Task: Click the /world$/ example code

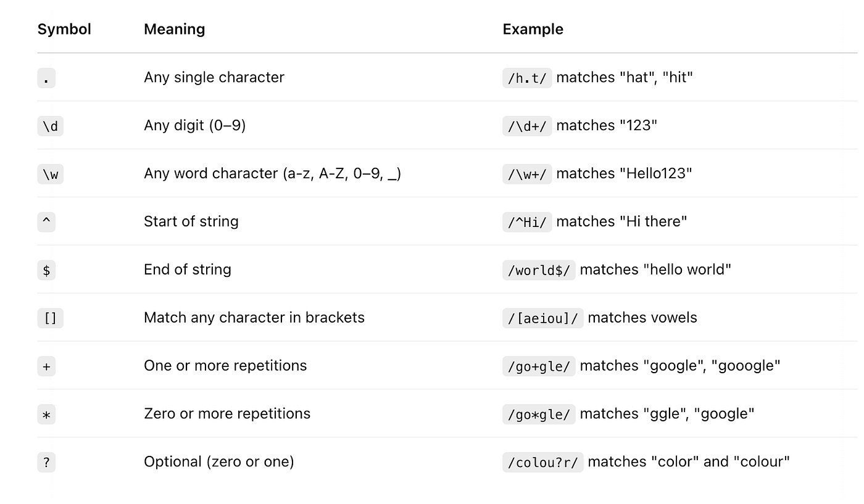Action: (538, 270)
